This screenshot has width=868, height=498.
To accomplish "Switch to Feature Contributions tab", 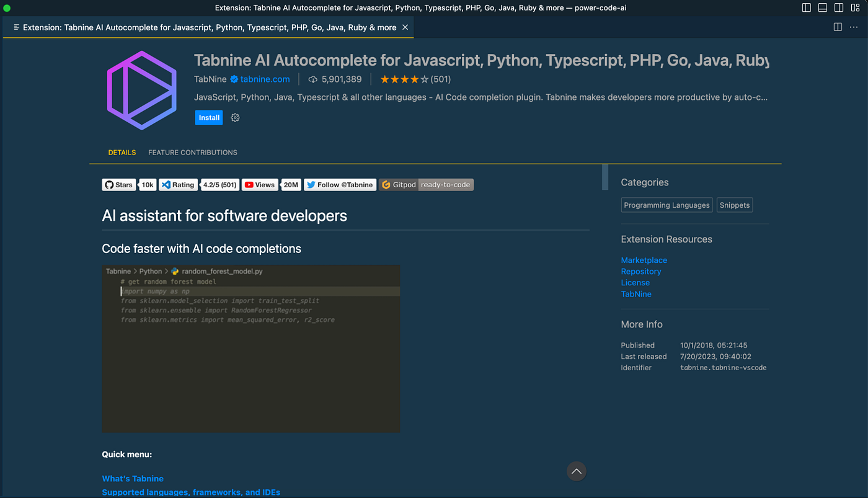I will pyautogui.click(x=193, y=153).
